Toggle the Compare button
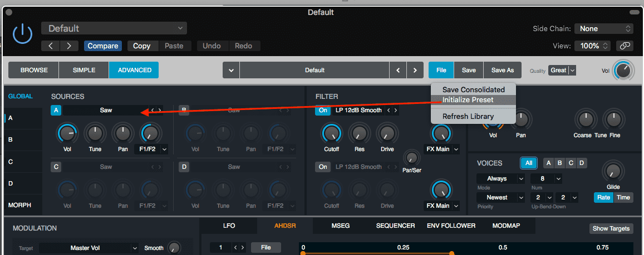This screenshot has height=255, width=644. (103, 46)
